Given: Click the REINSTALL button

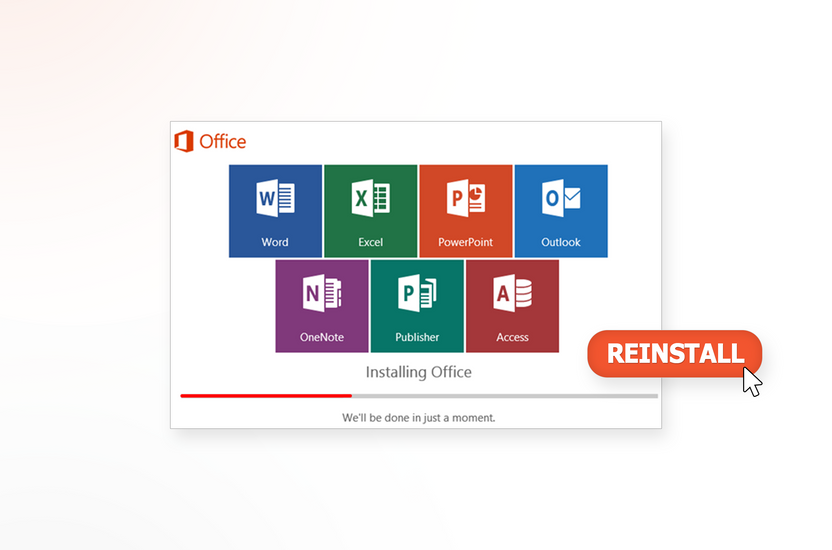Looking at the screenshot, I should [x=674, y=354].
